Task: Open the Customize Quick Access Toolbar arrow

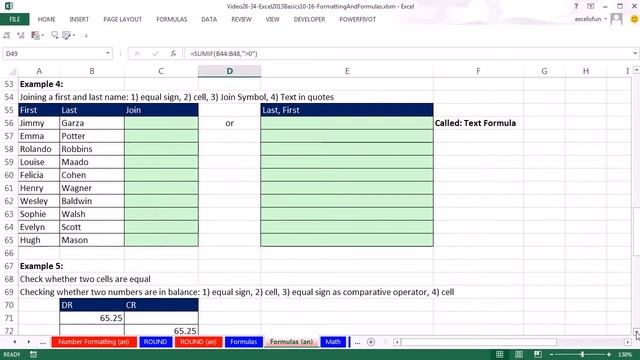Action: click(x=86, y=36)
